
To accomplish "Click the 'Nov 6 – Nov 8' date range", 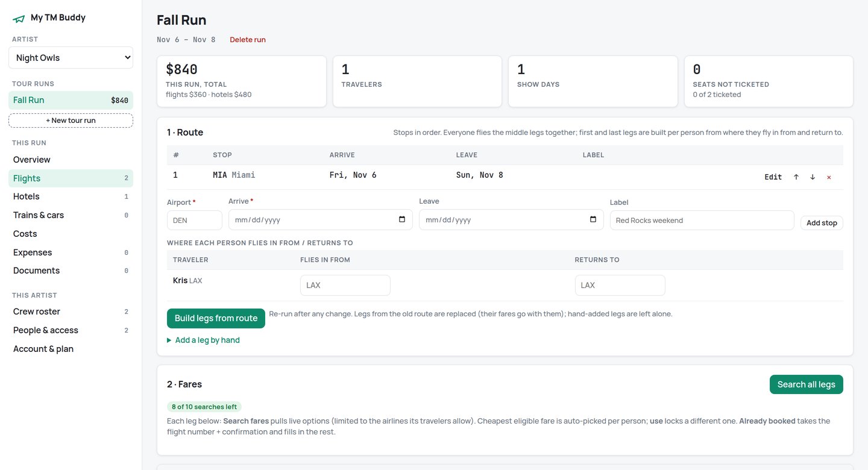I will pos(186,40).
